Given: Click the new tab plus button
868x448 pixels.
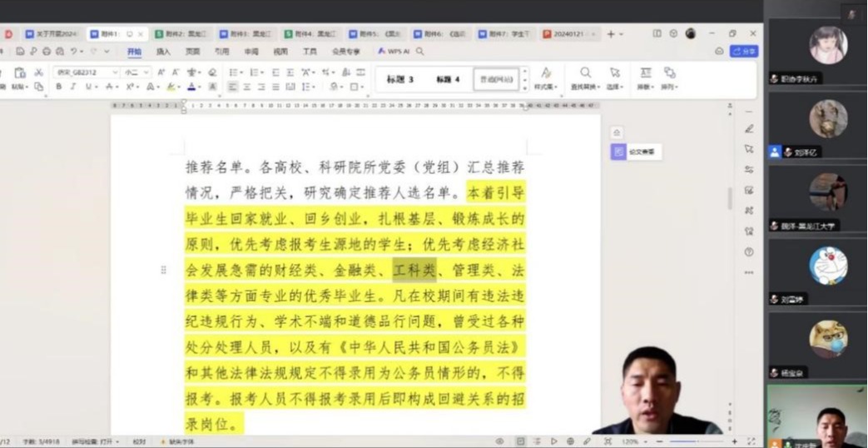Looking at the screenshot, I should (x=611, y=34).
